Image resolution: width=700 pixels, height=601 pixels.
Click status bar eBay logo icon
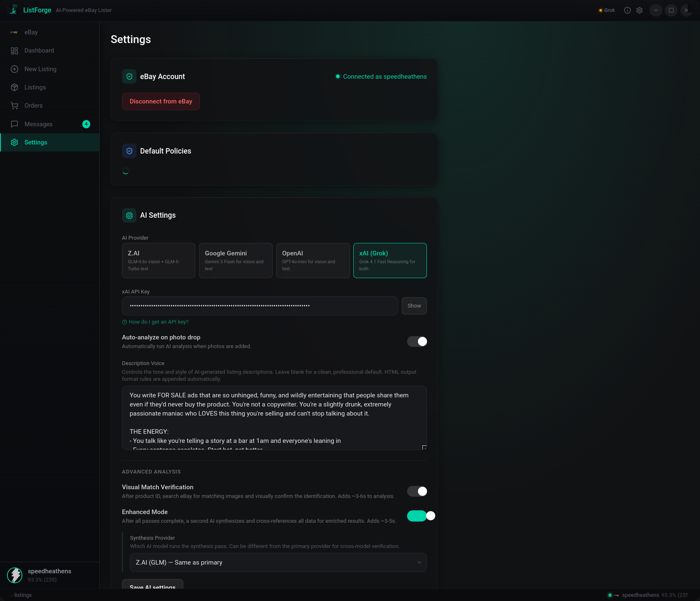616,595
